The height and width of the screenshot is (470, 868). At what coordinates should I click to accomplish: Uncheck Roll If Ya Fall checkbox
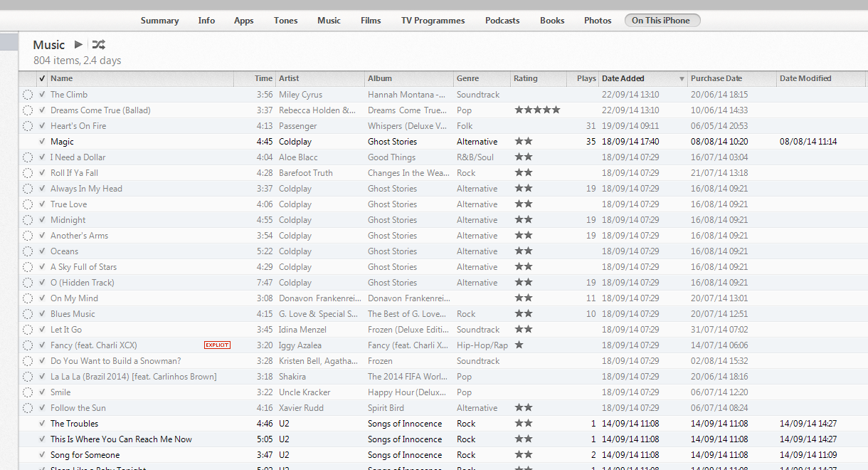[42, 172]
